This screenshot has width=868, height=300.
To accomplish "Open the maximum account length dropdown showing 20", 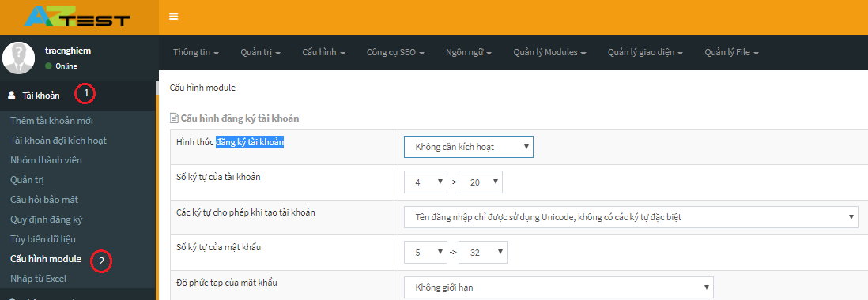I will click(x=481, y=182).
